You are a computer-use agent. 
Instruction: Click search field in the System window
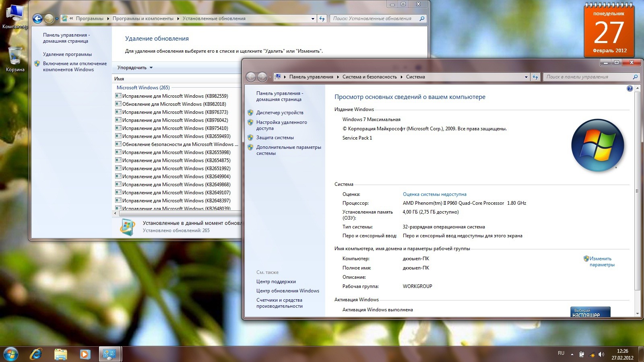coord(588,77)
